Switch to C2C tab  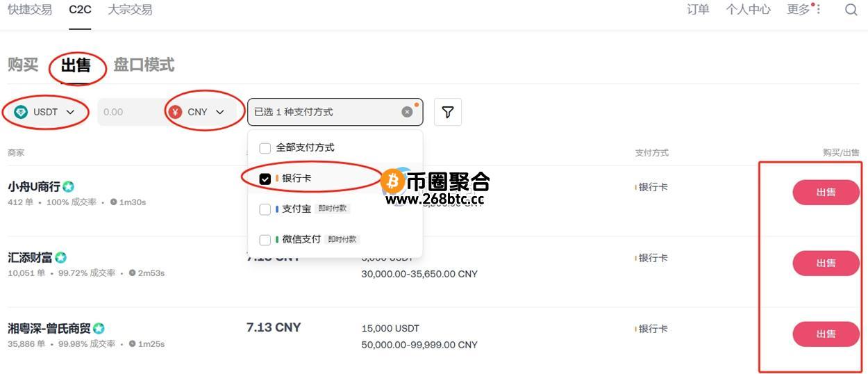(81, 10)
